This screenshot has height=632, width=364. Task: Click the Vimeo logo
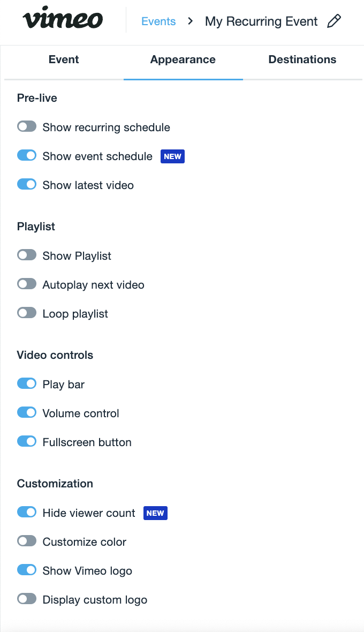point(63,18)
